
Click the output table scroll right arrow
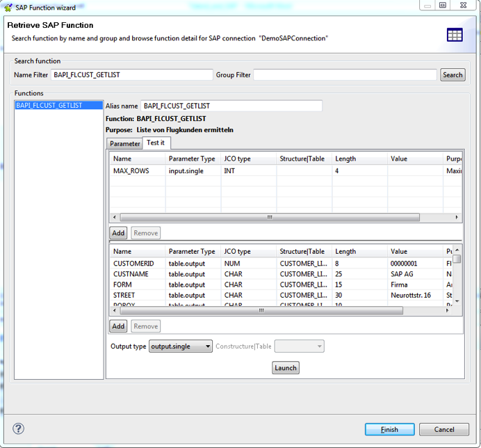447,310
